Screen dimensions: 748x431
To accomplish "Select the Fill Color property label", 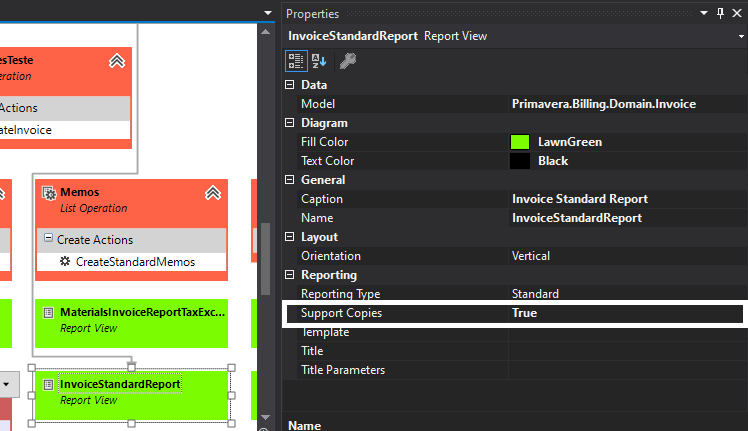I will click(x=324, y=142).
